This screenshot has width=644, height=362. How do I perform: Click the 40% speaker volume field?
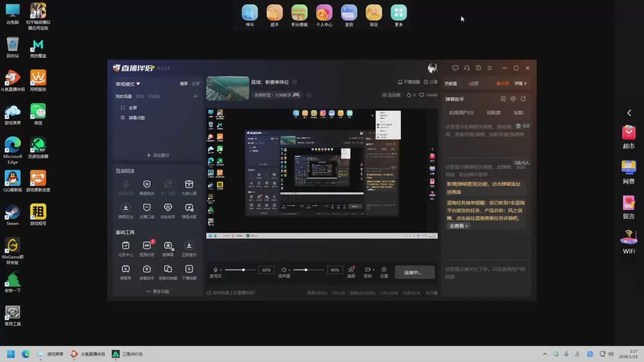335,270
